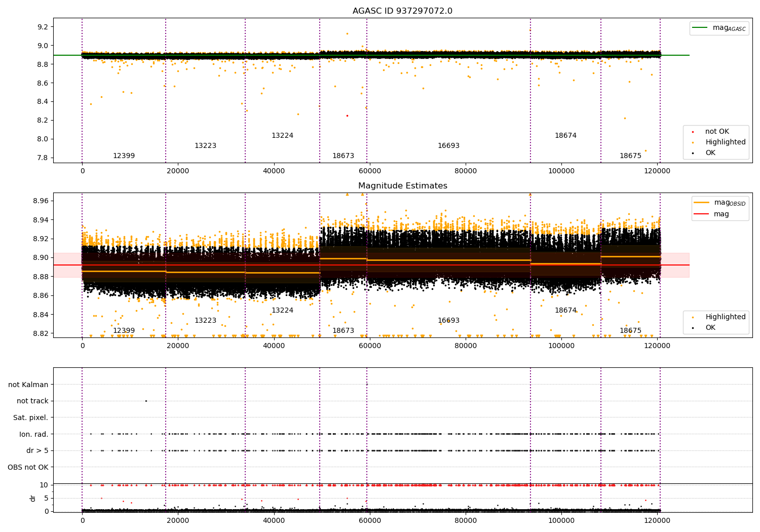Click obsid label 18674 in AGASC ID plot
This screenshot has height=532, width=760.
565,136
